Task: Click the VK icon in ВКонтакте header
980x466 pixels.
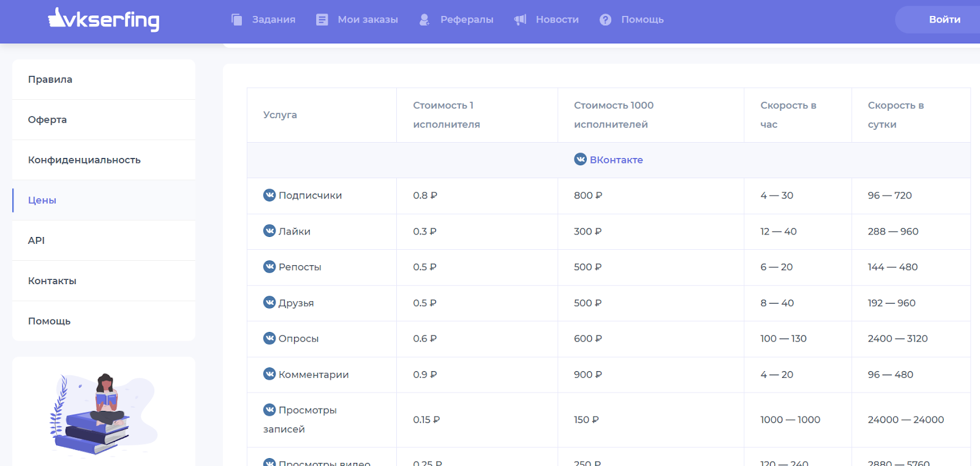Action: pyautogui.click(x=581, y=159)
